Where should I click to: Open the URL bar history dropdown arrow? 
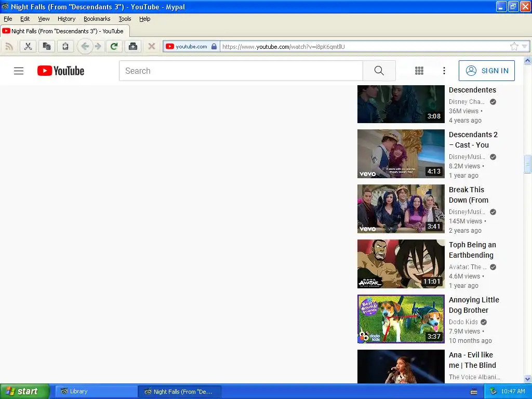(525, 46)
